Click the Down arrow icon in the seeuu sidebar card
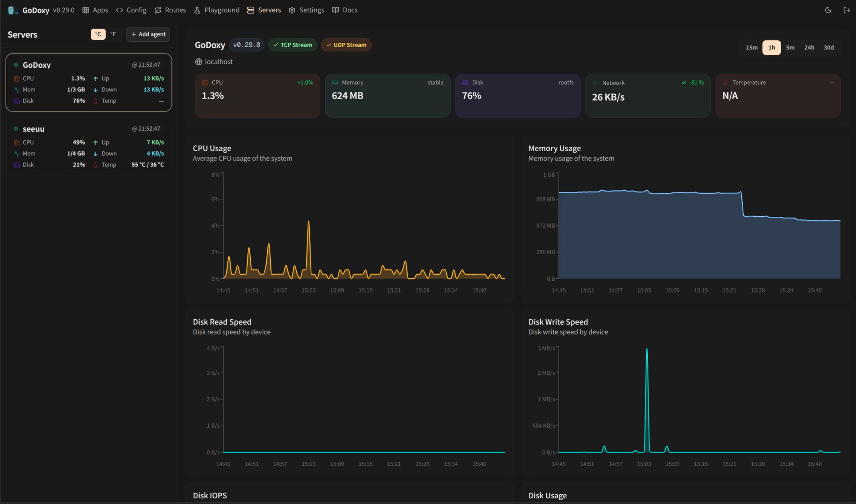Image resolution: width=856 pixels, height=504 pixels. coord(96,154)
